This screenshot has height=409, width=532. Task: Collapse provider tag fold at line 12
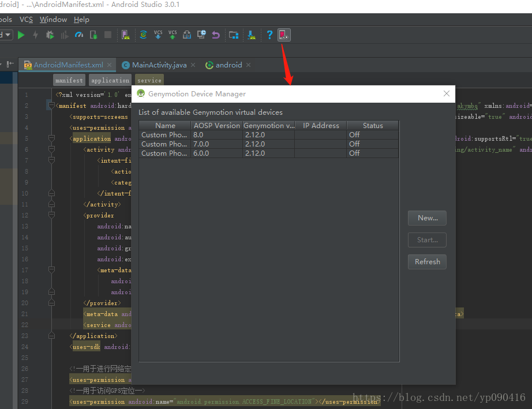tap(51, 215)
